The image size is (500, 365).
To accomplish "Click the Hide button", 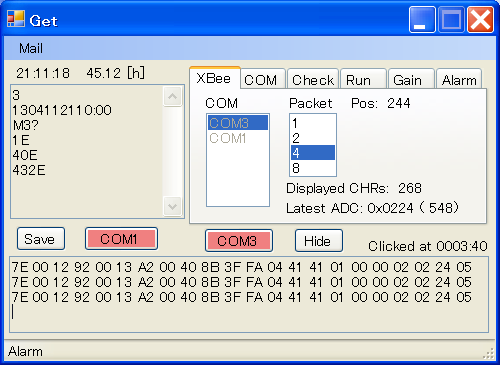I will 319,240.
